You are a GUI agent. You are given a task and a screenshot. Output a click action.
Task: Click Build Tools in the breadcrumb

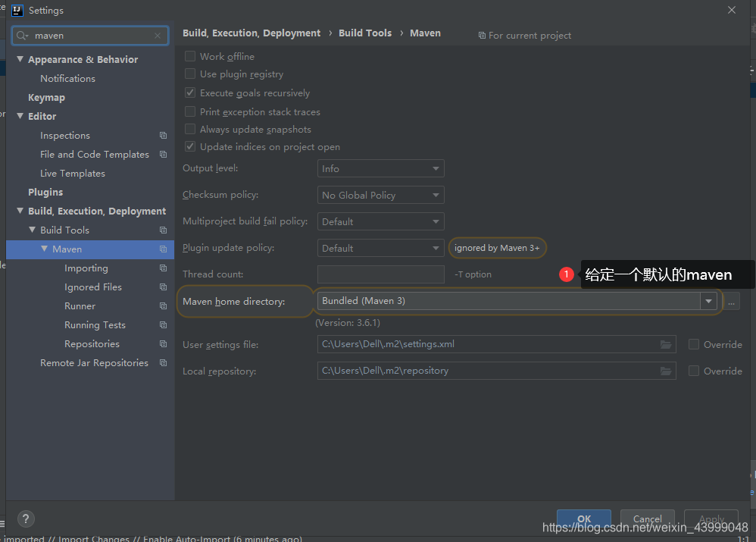point(365,33)
